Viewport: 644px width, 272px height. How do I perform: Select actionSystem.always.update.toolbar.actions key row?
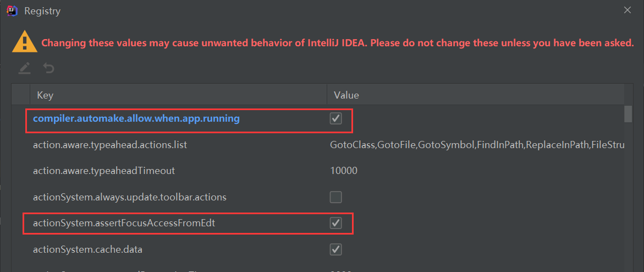click(130, 197)
